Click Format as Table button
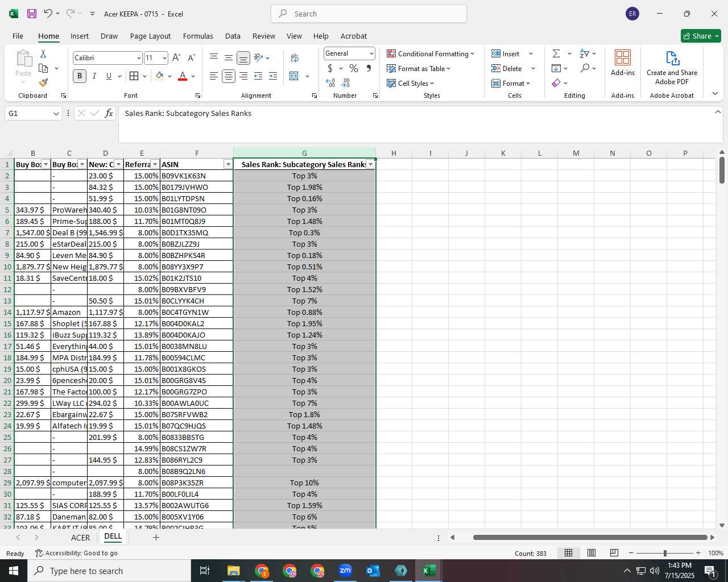 tap(419, 68)
